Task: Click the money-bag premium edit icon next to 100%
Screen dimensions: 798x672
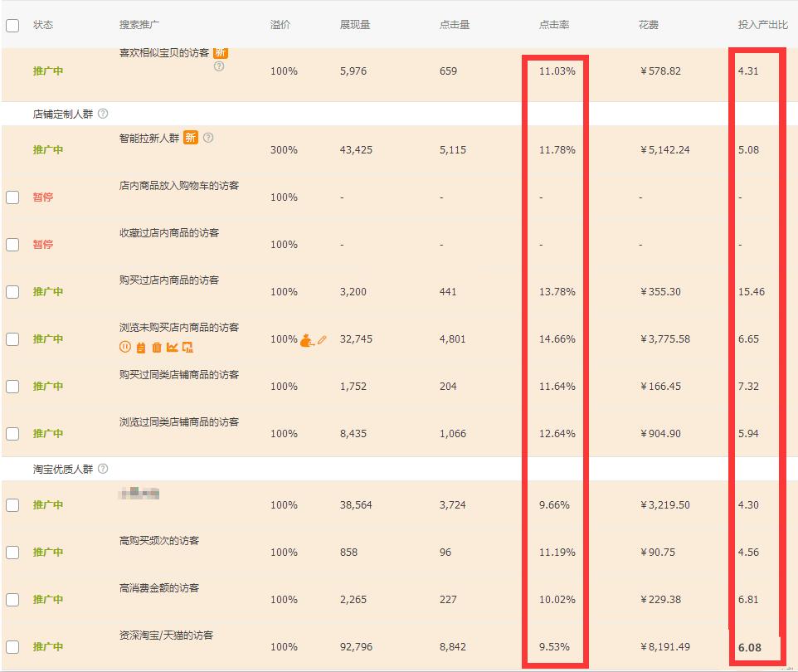Action: [x=306, y=340]
